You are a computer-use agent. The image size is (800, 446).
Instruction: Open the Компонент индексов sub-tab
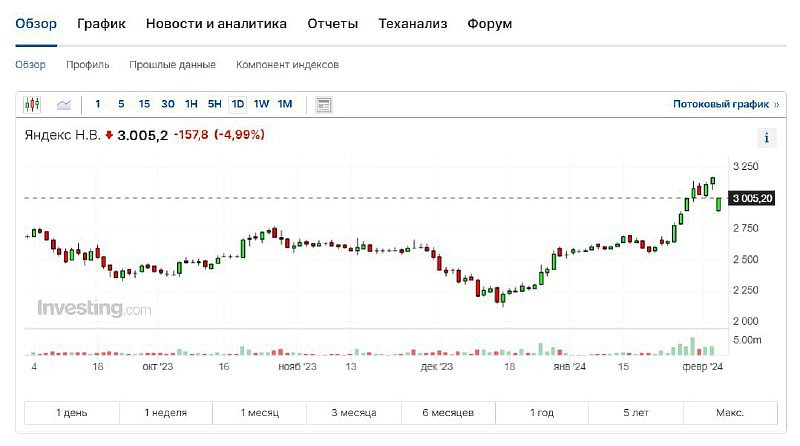287,65
